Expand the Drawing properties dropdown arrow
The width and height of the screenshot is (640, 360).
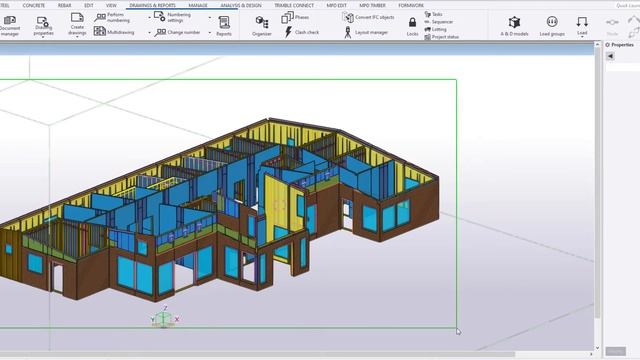43,38
